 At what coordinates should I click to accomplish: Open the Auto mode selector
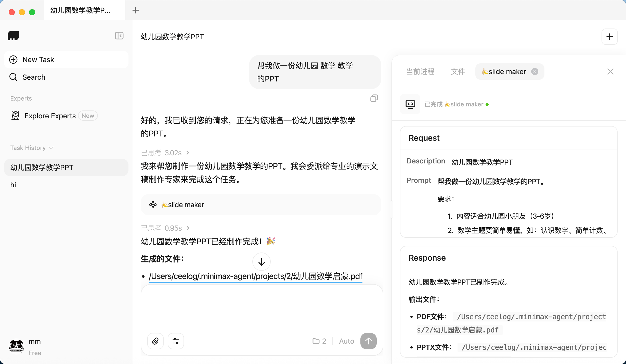(346, 341)
